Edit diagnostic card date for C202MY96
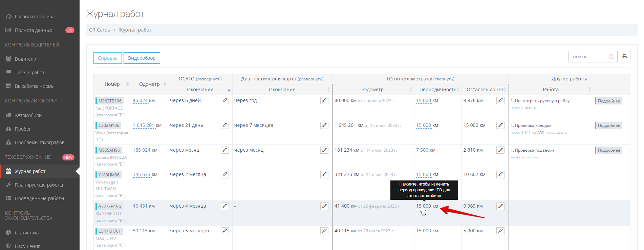This screenshot has height=250, width=644. coord(324,125)
